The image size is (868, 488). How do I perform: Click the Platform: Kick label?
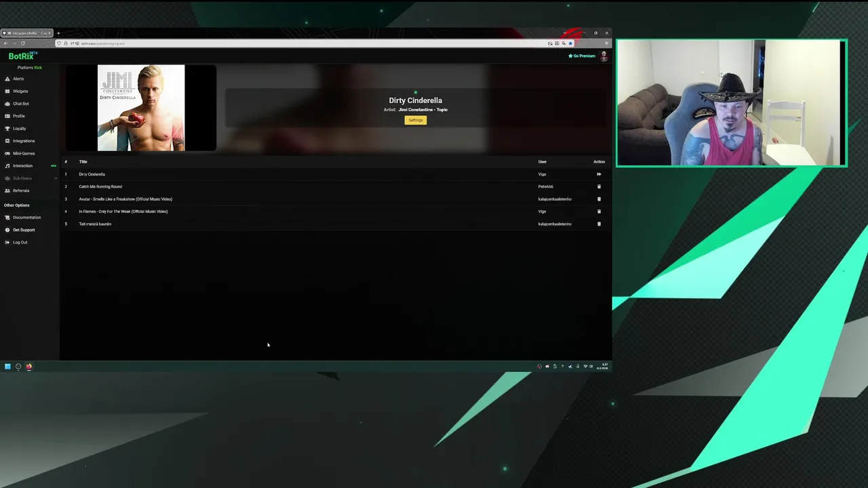30,68
